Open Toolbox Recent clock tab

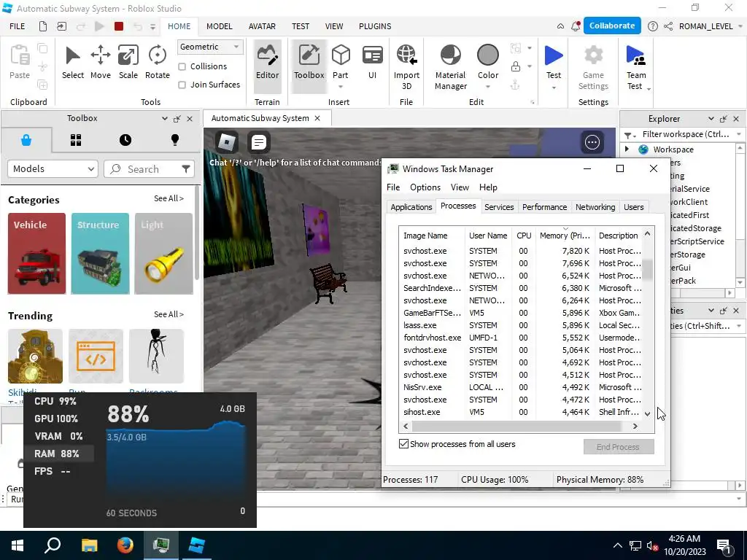(125, 140)
